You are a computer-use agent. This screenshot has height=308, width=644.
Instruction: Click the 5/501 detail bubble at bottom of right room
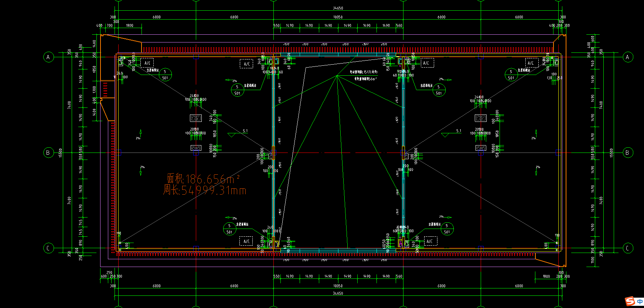pyautogui.click(x=447, y=229)
